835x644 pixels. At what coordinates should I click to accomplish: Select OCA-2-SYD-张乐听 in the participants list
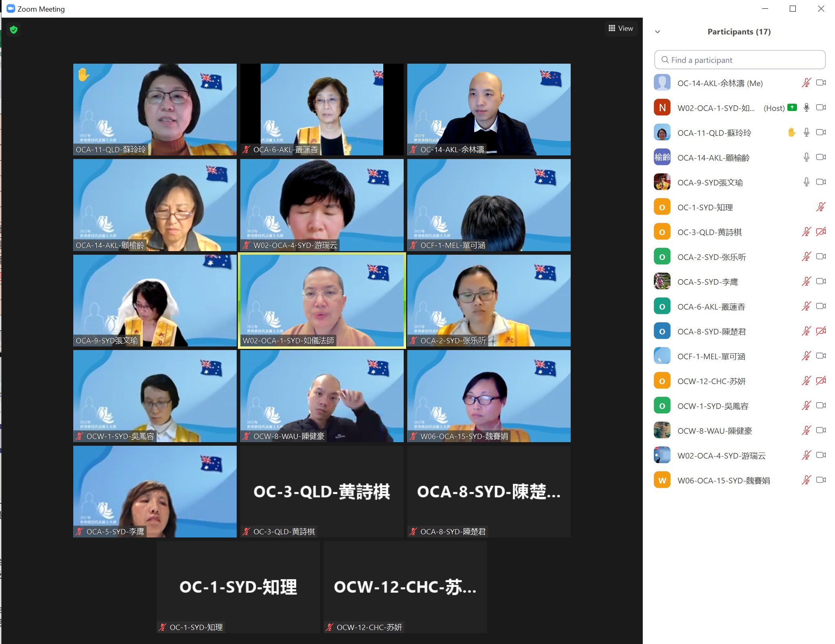(x=711, y=257)
